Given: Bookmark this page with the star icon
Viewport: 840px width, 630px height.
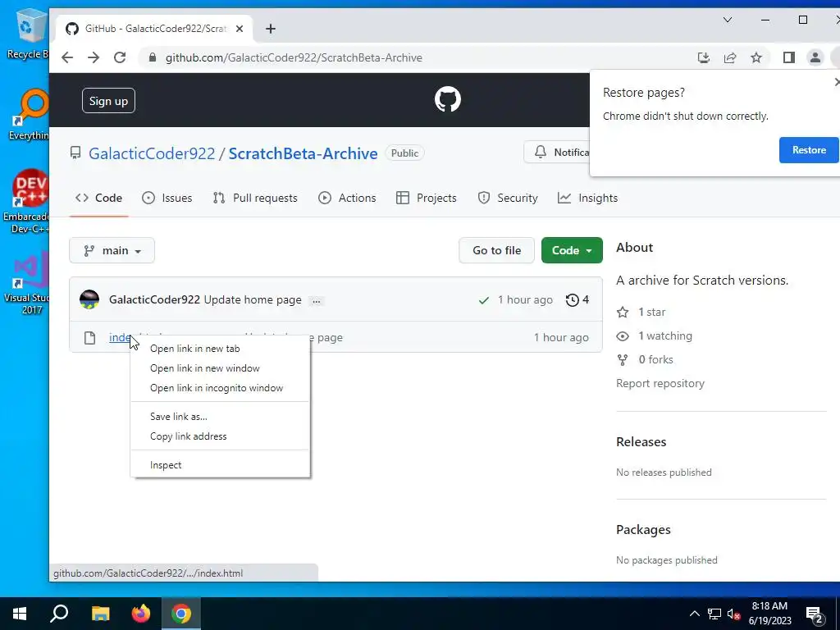Looking at the screenshot, I should pos(756,58).
